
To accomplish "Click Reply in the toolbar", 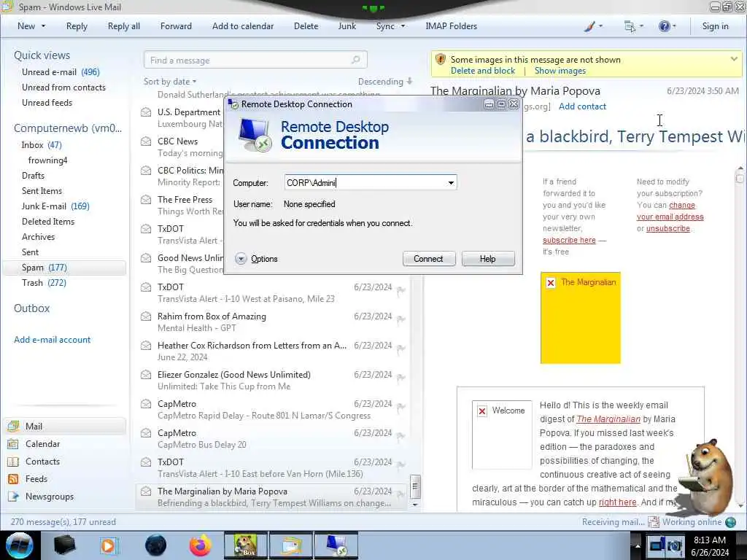I will click(77, 26).
